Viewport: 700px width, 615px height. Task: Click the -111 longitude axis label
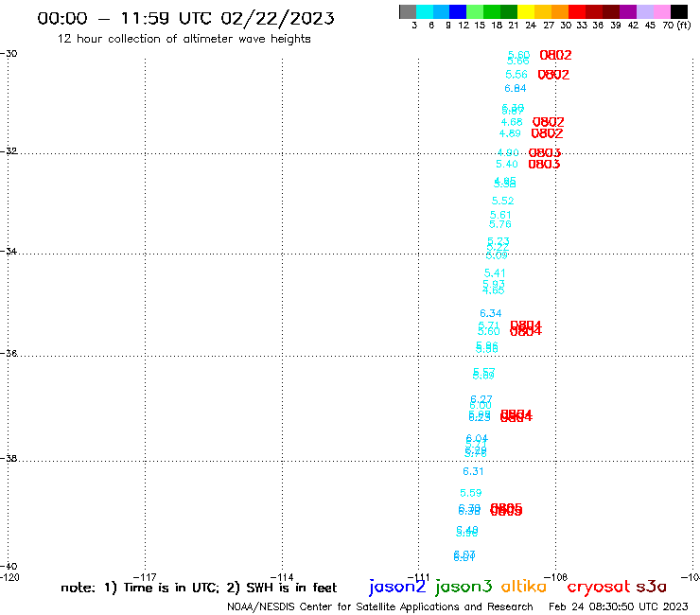tap(418, 577)
